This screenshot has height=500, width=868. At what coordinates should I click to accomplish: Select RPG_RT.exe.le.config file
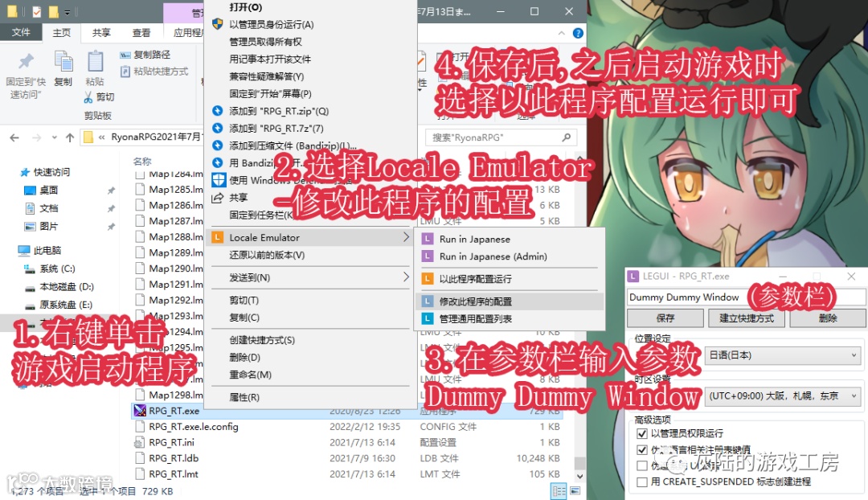coord(193,427)
